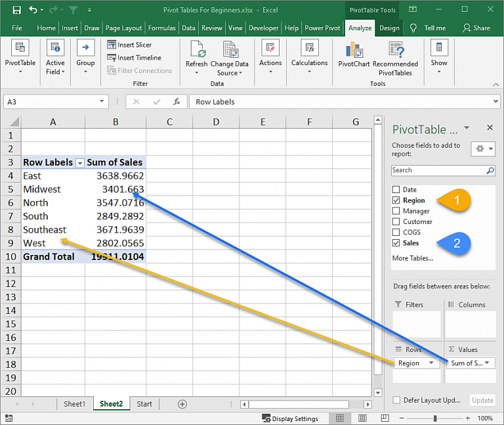Open the Show ribbon button
The width and height of the screenshot is (504, 425).
tap(439, 56)
